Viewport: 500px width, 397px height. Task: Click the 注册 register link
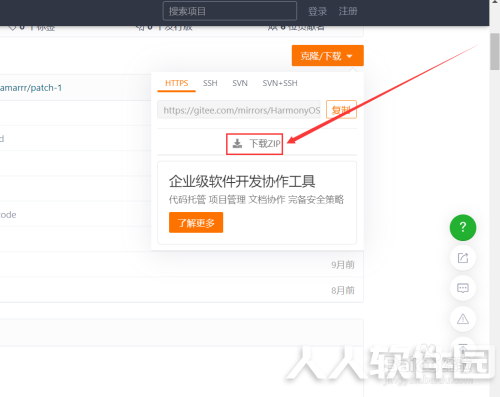point(348,11)
